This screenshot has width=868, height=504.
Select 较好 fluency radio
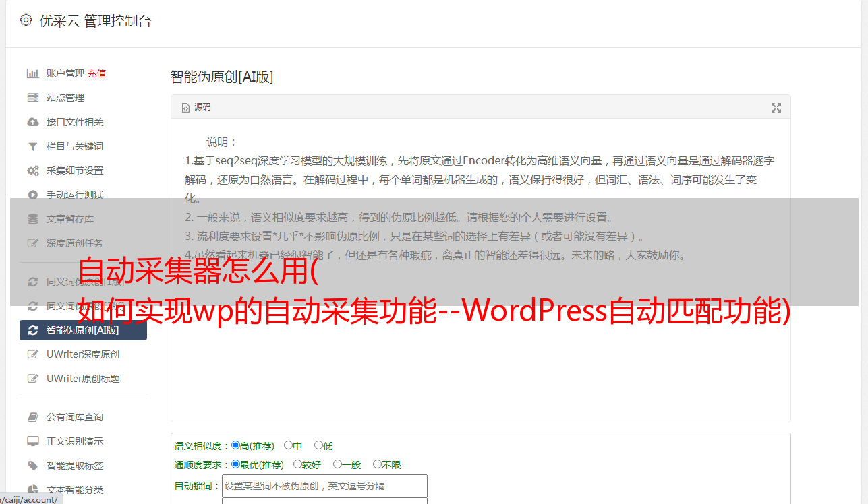coord(297,464)
